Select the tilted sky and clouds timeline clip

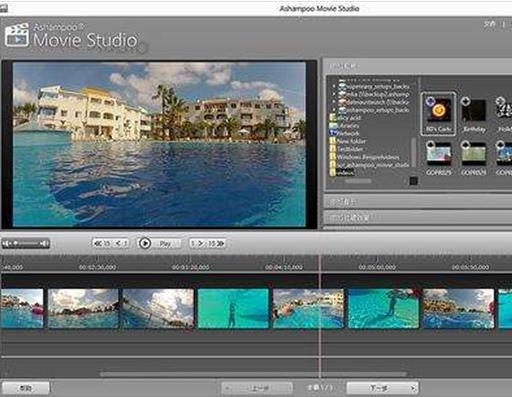(158, 309)
